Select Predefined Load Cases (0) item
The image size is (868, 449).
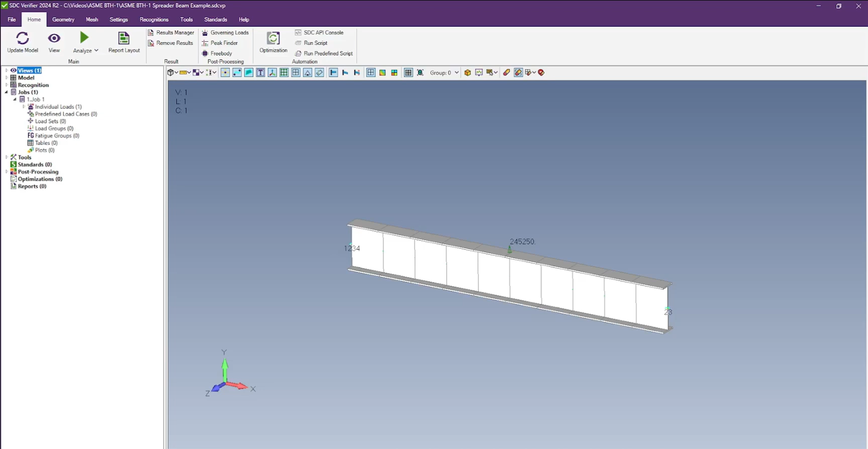click(x=62, y=114)
